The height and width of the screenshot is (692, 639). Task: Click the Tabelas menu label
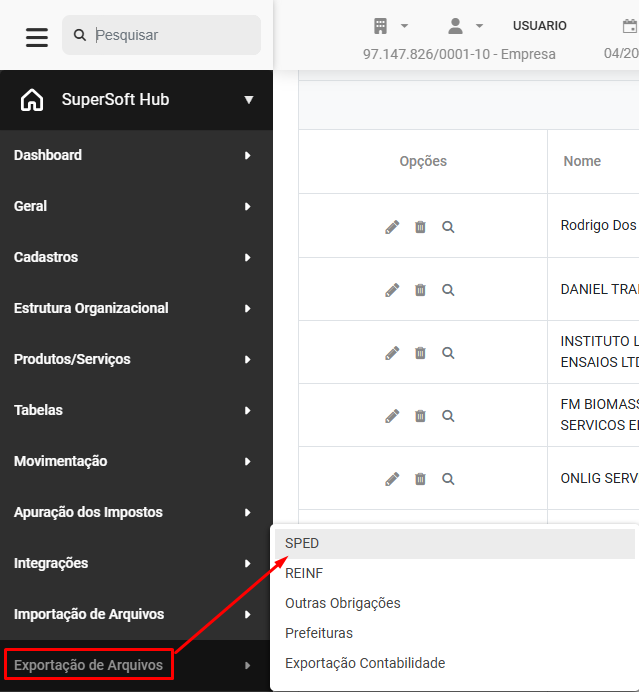click(x=38, y=410)
